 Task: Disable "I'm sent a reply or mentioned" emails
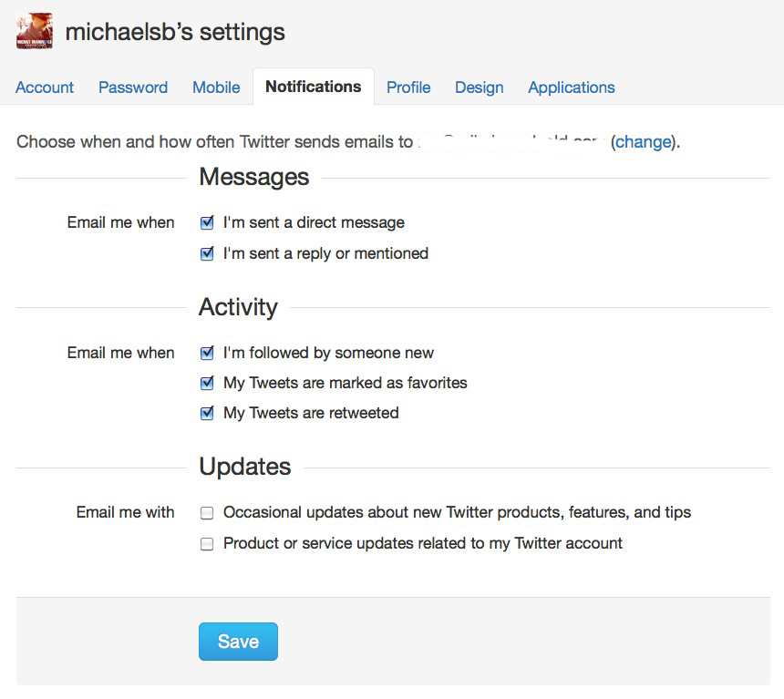207,253
